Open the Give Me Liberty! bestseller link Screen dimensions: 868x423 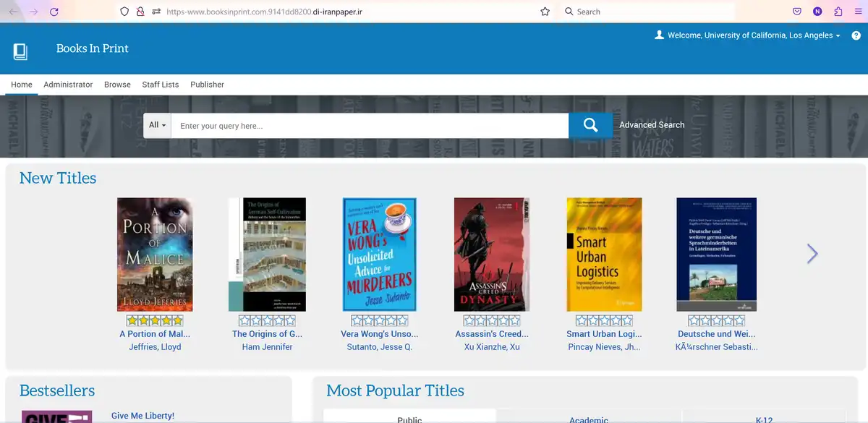[142, 416]
